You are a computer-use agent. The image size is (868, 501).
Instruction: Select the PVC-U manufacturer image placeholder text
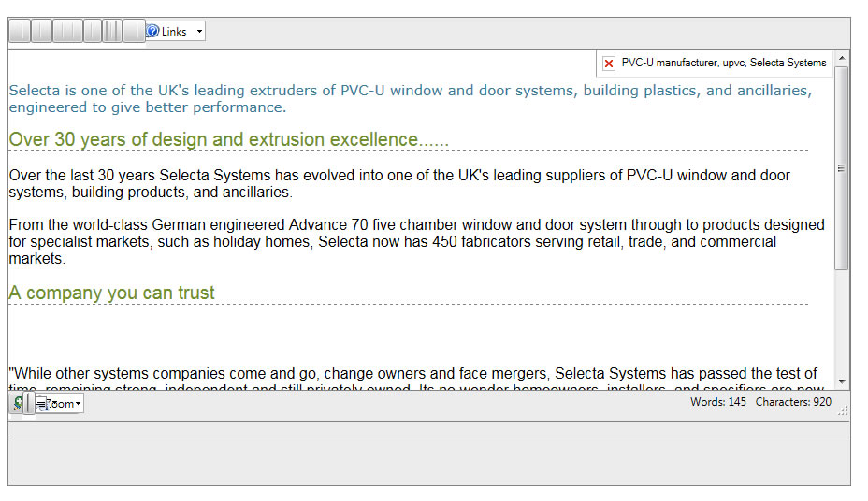(x=724, y=63)
